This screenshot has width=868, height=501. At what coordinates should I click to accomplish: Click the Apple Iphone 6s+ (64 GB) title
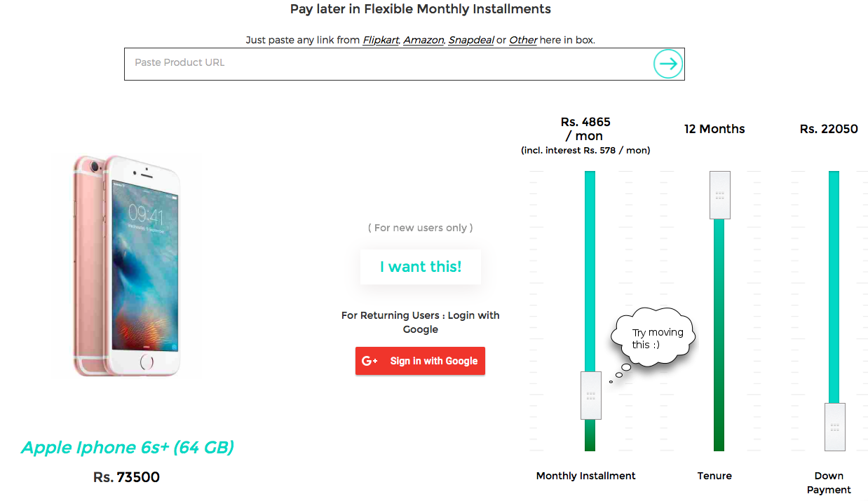[x=126, y=447]
